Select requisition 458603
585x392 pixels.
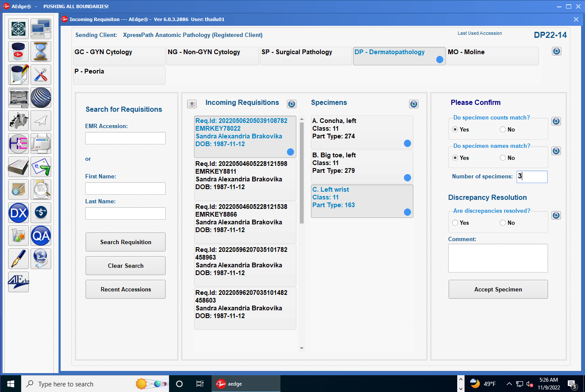pyautogui.click(x=245, y=308)
